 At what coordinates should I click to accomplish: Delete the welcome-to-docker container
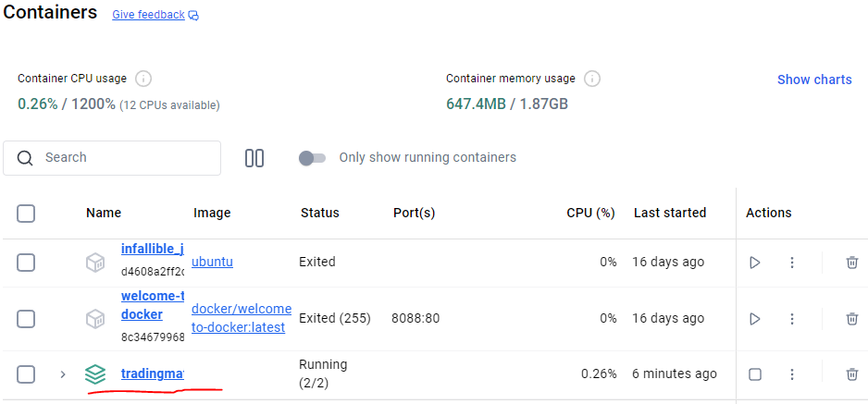(x=852, y=319)
